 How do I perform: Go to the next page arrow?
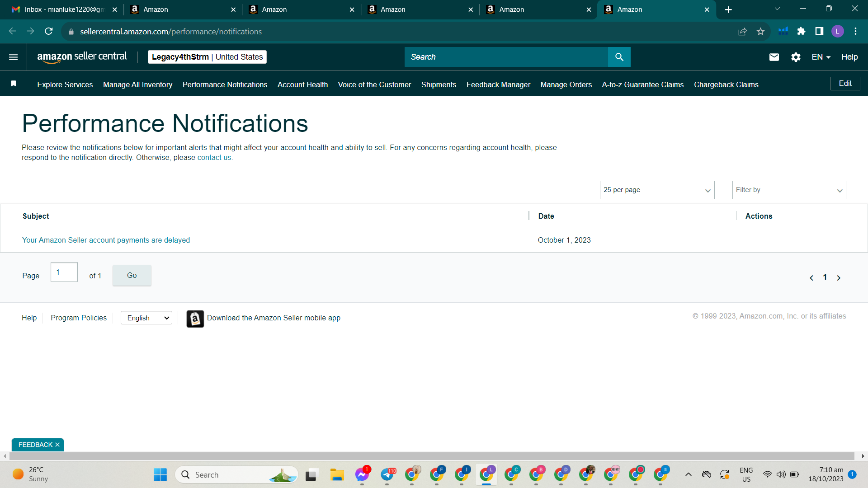point(839,278)
